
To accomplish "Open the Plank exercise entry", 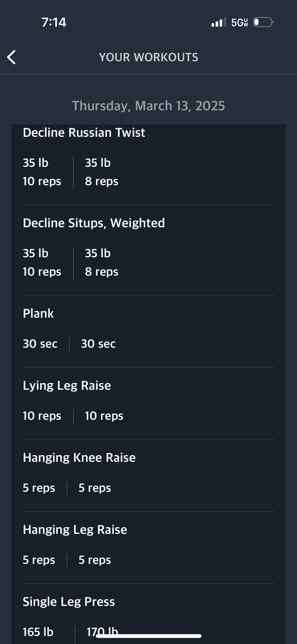I will point(38,313).
